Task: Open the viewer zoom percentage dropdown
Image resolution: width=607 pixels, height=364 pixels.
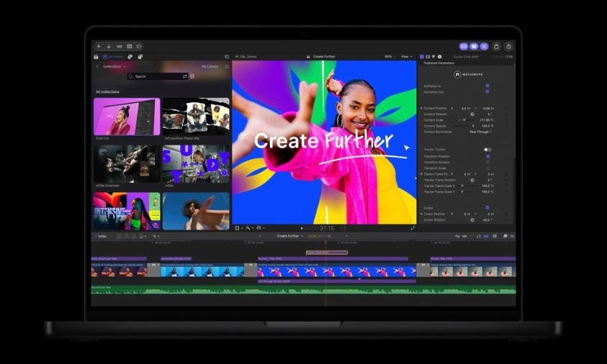Action: 390,57
